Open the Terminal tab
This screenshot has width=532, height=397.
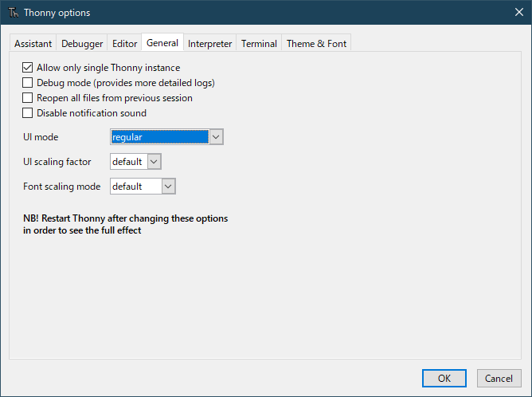pos(259,44)
